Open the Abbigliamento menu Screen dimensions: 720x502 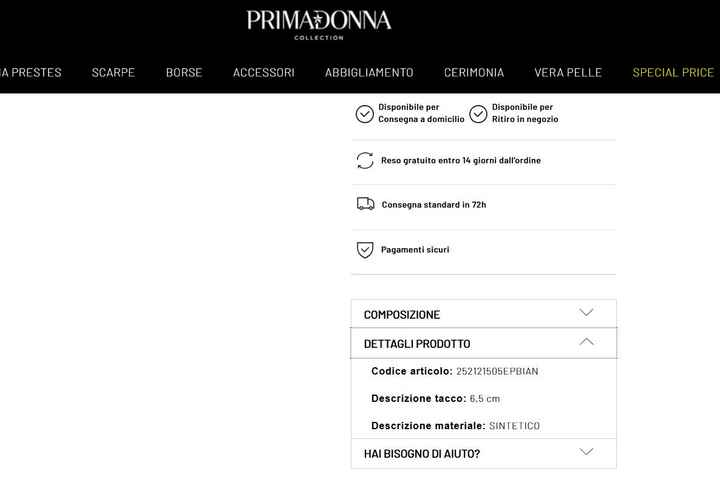pos(369,73)
